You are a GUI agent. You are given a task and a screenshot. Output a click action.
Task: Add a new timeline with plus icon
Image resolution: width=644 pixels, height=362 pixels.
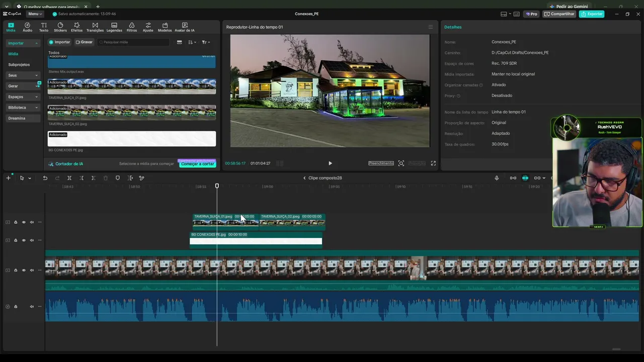pyautogui.click(x=8, y=178)
